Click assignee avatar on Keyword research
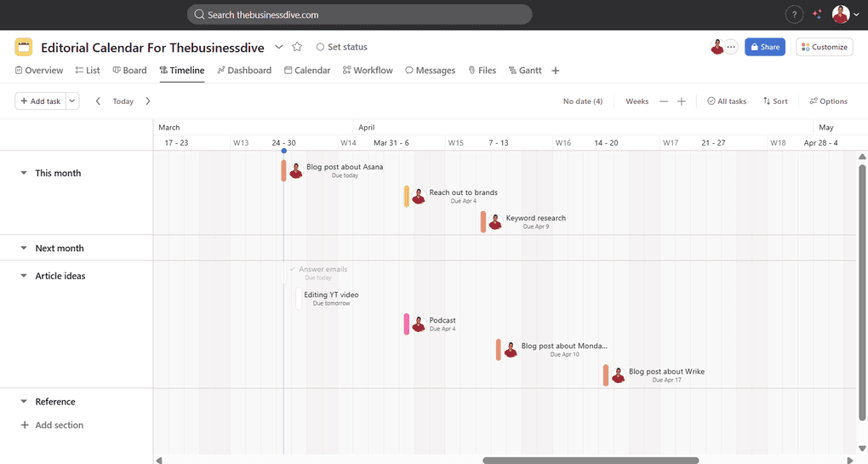The width and height of the screenshot is (868, 464). [495, 221]
